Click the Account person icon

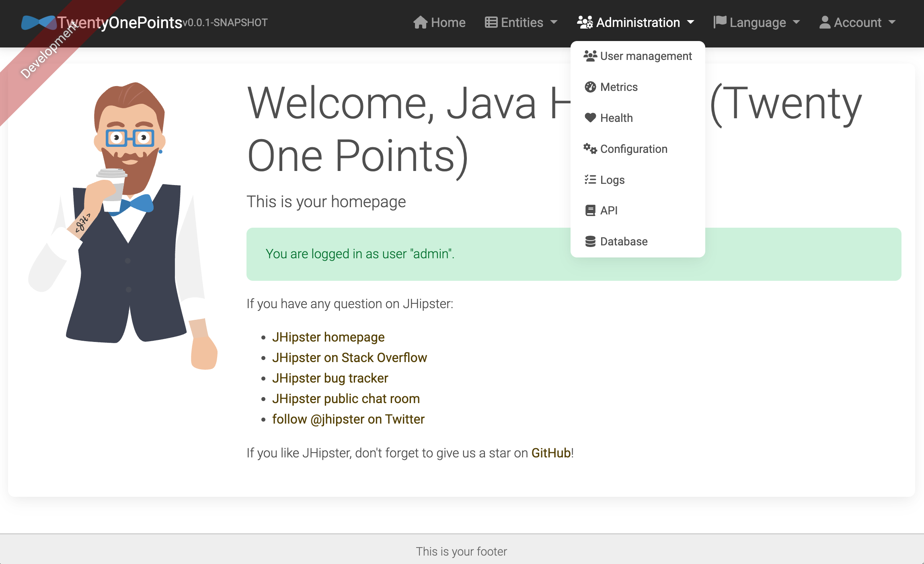tap(825, 23)
